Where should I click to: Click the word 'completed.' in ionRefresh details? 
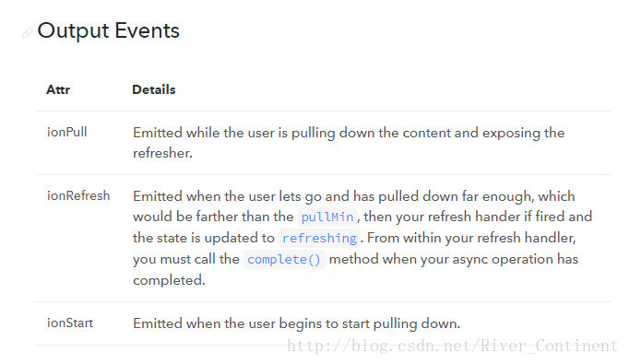click(x=170, y=280)
